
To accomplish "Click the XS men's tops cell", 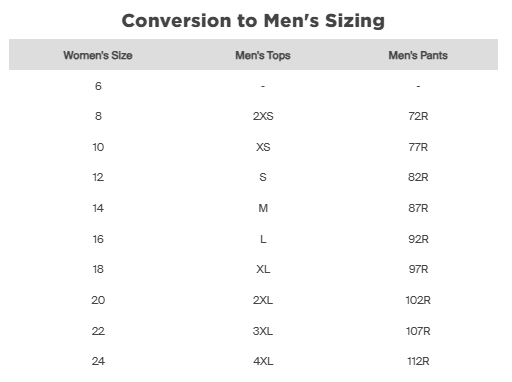I will tap(263, 147).
